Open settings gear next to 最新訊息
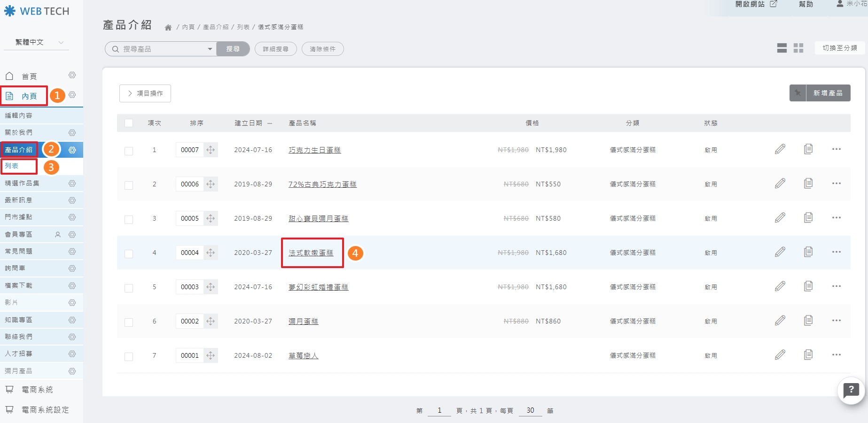Viewport: 868px width, 423px height. [x=72, y=200]
